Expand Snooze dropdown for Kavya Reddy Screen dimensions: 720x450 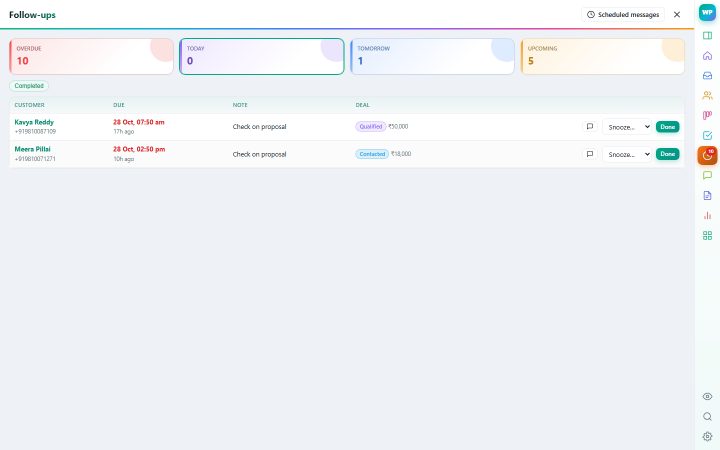[x=627, y=127]
